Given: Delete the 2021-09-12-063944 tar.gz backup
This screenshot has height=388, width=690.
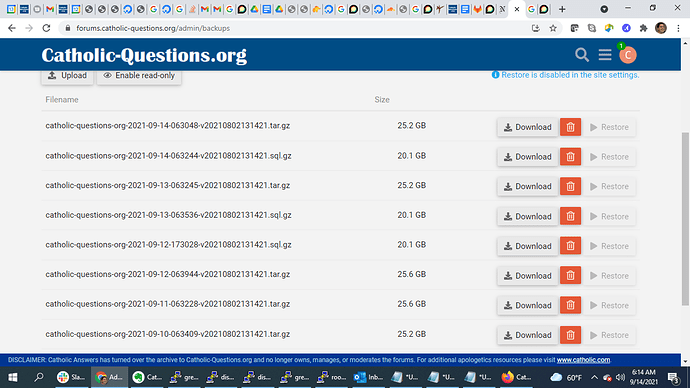Looking at the screenshot, I should [570, 276].
